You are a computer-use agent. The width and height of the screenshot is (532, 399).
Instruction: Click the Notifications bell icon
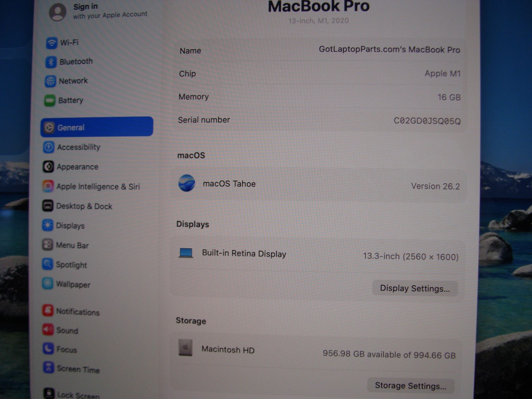(x=48, y=311)
